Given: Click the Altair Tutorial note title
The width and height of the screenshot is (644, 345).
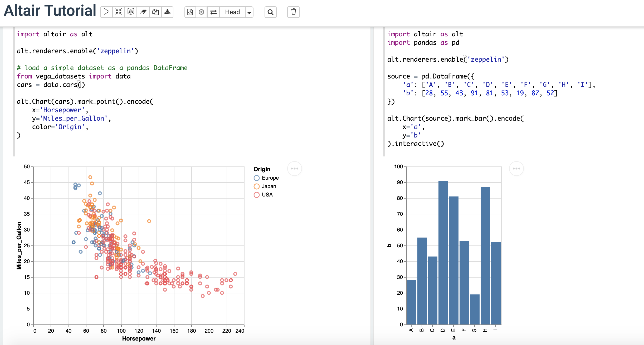Looking at the screenshot, I should coord(50,11).
